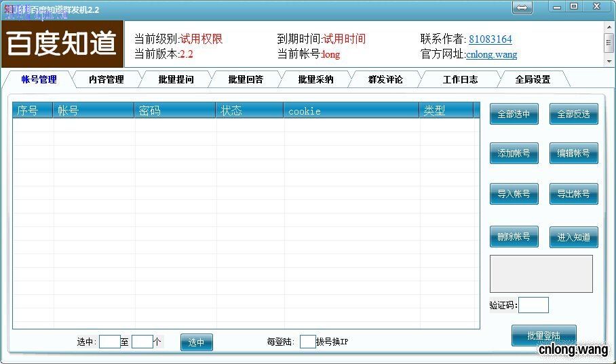Focus the 每登陆 count input field
Screen dimensions: 616x364
[x=307, y=342]
